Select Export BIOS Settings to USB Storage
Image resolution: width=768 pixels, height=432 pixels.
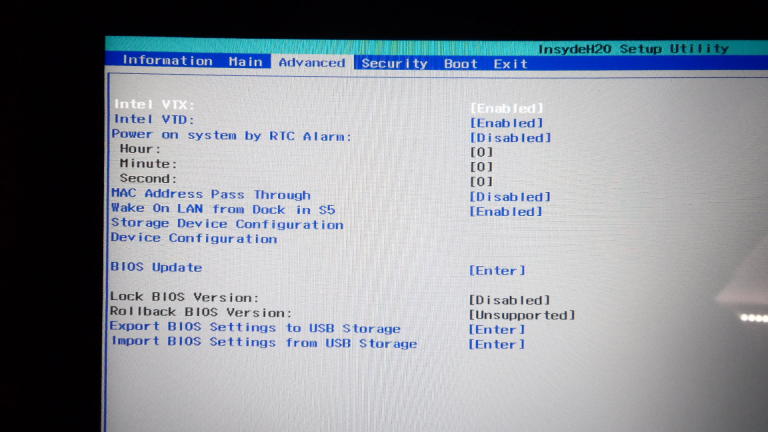(255, 327)
